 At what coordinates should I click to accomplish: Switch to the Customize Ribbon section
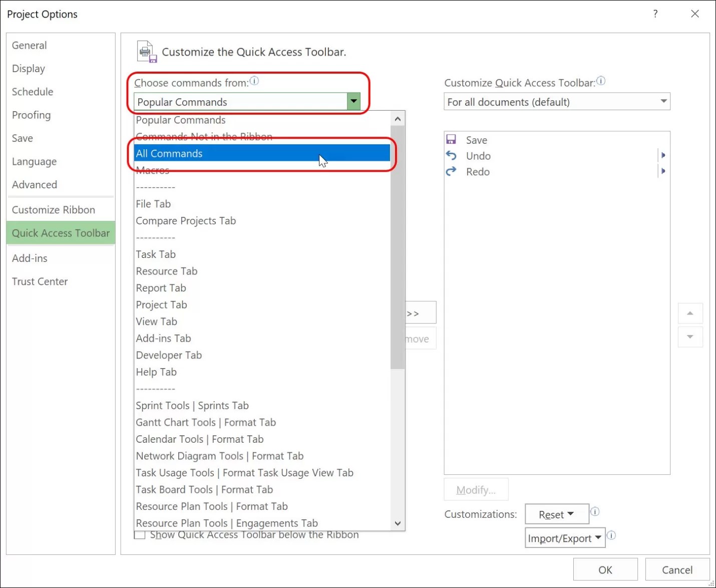54,209
